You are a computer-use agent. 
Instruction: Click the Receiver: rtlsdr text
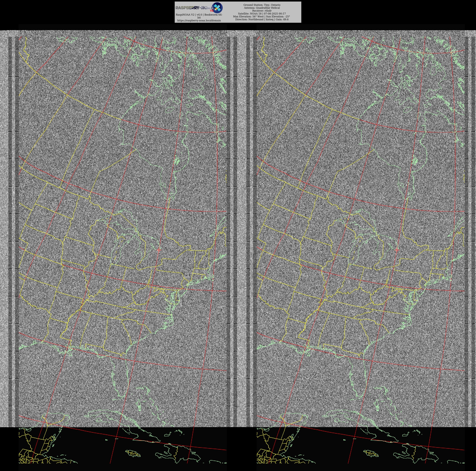pyautogui.click(x=262, y=11)
